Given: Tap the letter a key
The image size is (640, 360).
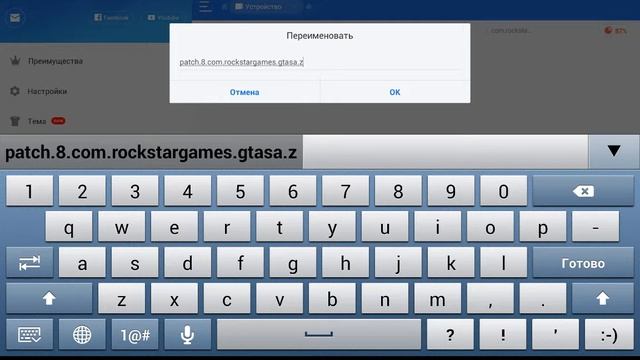Looking at the screenshot, I should pos(82,263).
